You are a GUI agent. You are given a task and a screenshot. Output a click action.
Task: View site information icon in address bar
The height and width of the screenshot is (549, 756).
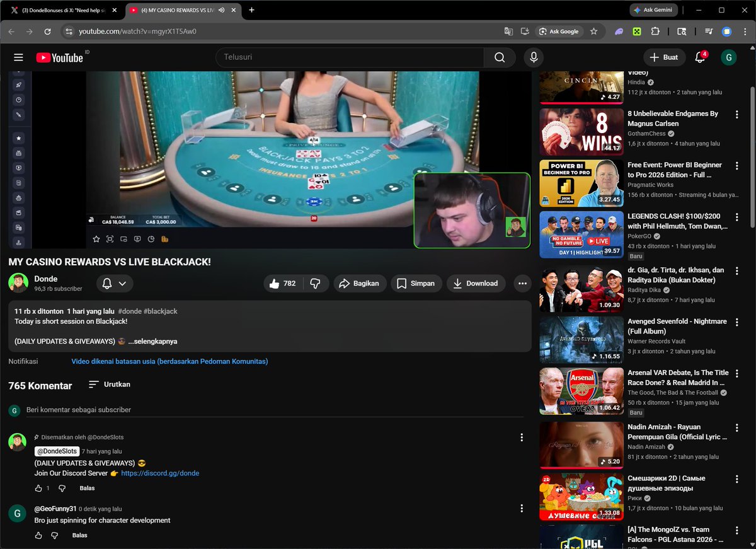click(69, 32)
